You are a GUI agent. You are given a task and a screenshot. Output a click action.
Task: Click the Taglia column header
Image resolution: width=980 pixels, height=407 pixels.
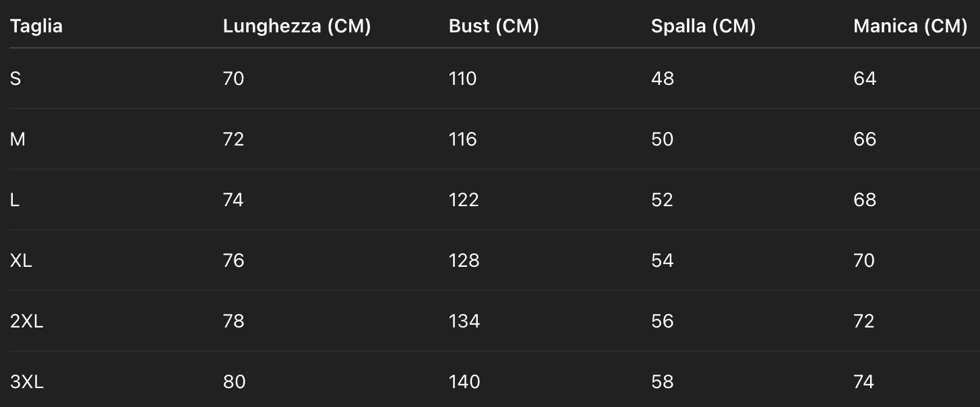tap(36, 26)
